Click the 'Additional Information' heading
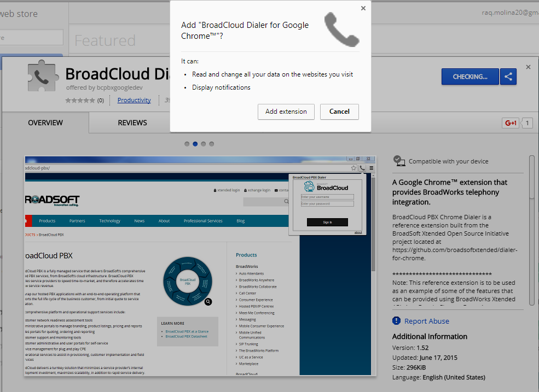 (430, 336)
